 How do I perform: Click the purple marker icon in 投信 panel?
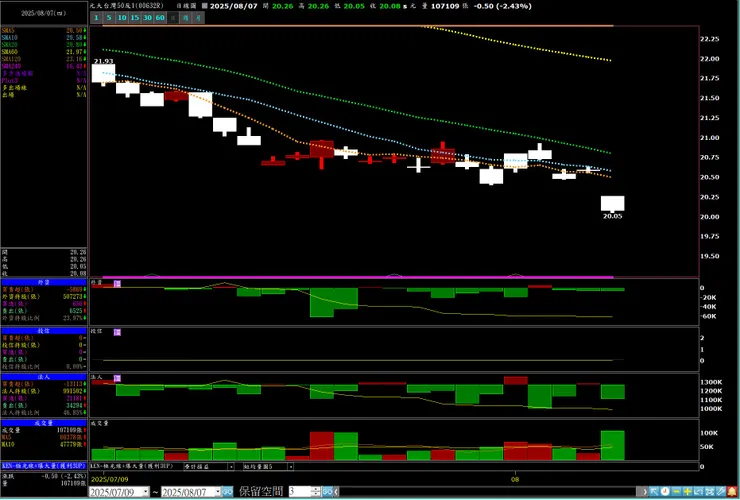tap(117, 332)
